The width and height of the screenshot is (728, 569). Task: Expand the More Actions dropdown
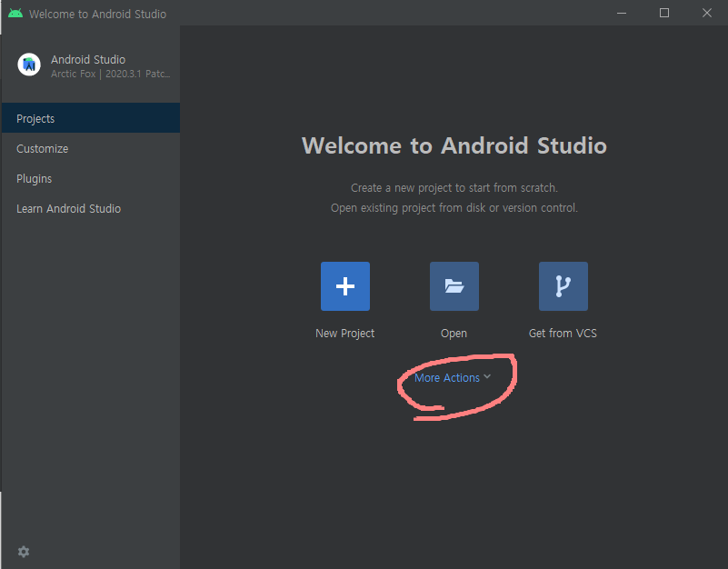coord(453,377)
